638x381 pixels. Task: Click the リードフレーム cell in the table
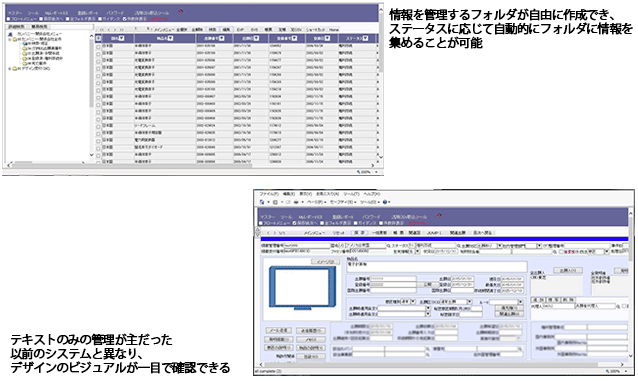[x=164, y=126]
